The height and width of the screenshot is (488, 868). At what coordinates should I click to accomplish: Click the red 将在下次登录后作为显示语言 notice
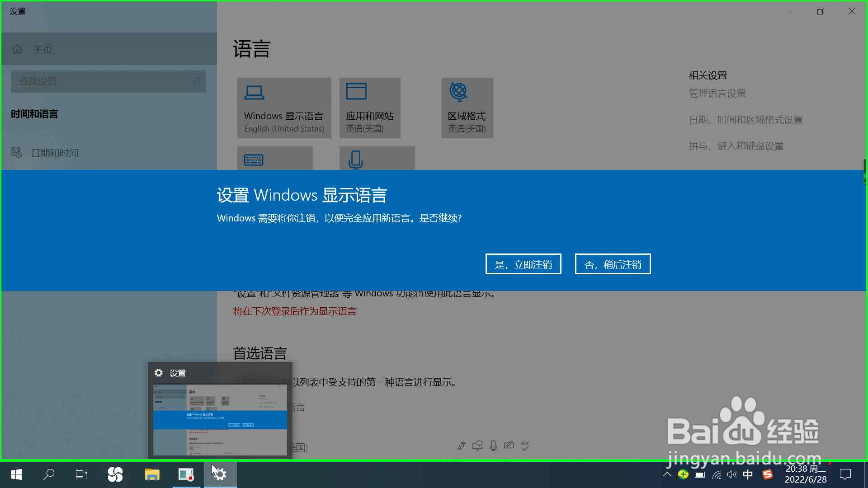coord(295,311)
